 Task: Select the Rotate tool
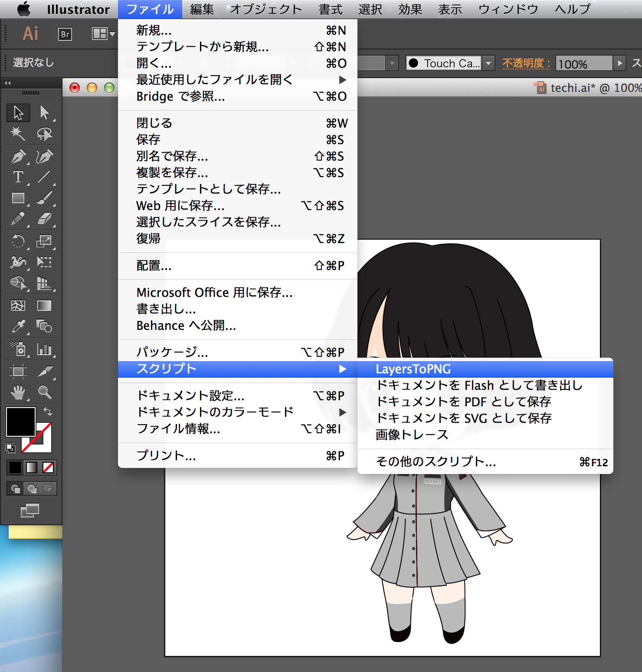point(18,241)
